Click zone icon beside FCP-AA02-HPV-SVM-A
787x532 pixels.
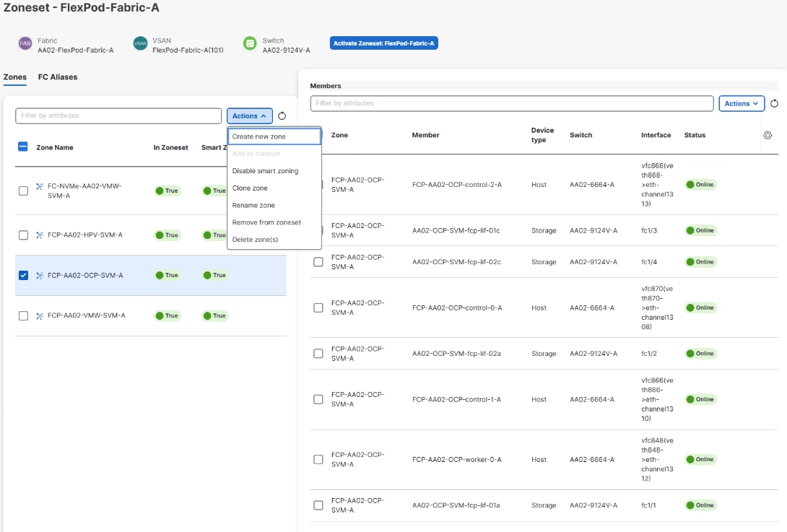[40, 235]
